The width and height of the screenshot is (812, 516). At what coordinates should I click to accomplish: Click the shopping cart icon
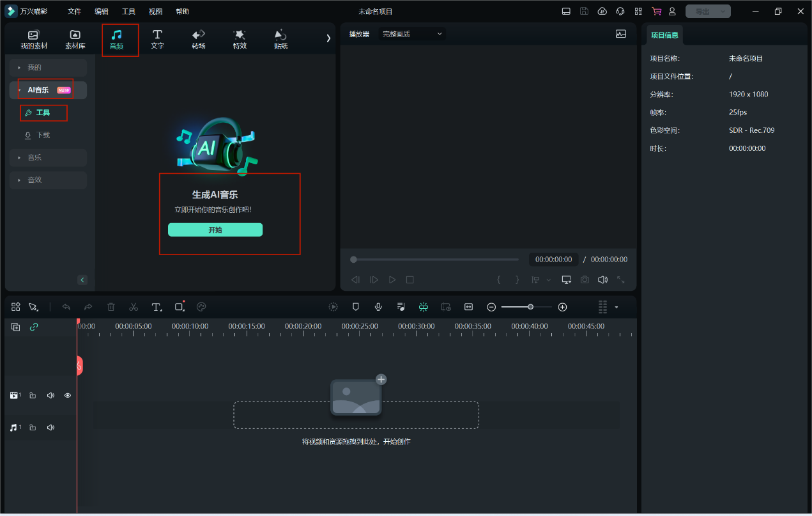pos(656,12)
